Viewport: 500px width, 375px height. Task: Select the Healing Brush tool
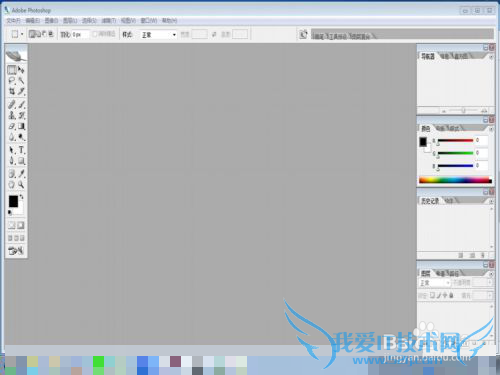(x=12, y=105)
